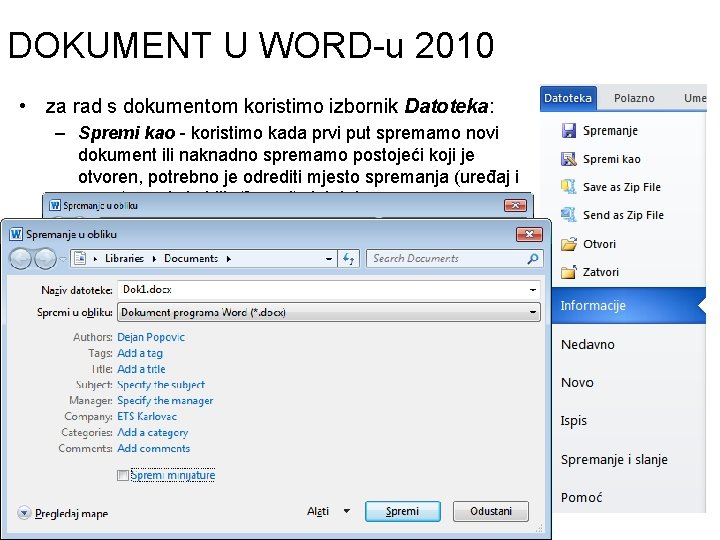Viewport: 720px width, 540px height.
Task: Expand the address bar history dropdown
Action: [x=329, y=259]
